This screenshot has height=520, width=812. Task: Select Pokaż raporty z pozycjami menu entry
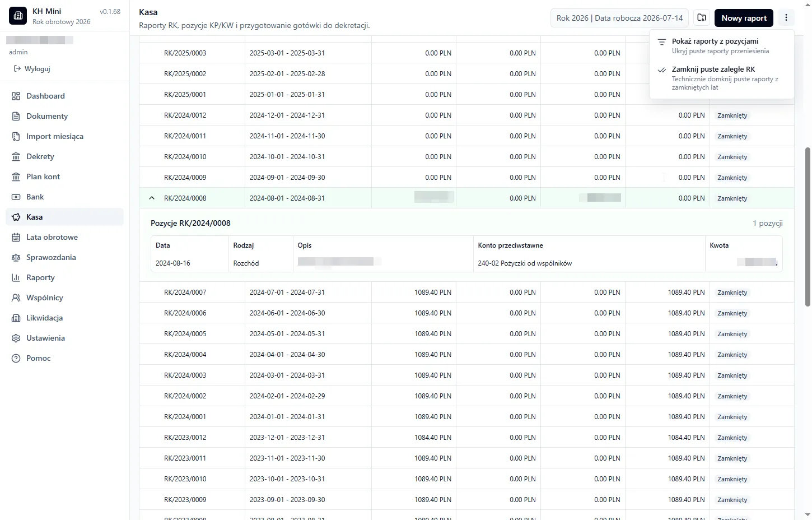tap(722, 45)
